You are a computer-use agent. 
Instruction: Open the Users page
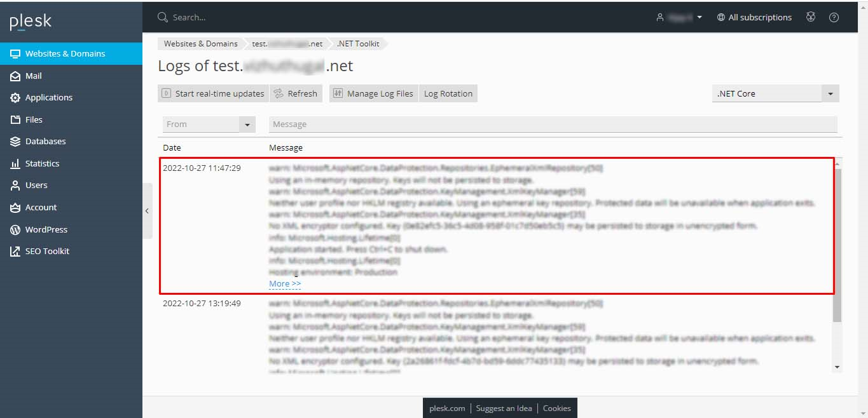coord(71,185)
